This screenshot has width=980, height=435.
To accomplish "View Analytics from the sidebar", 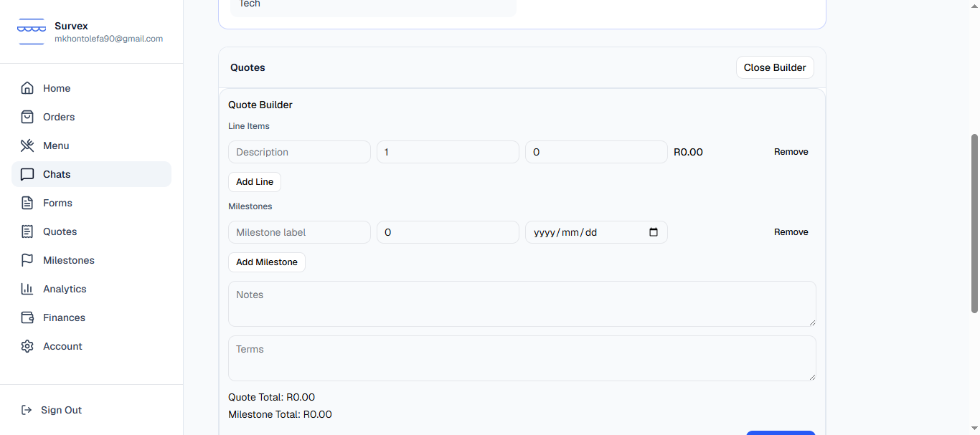I will click(x=91, y=289).
